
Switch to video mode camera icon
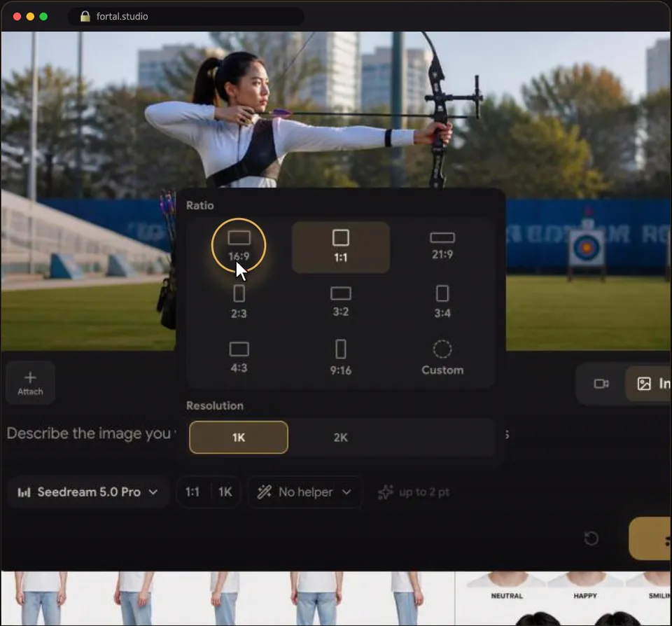pos(601,383)
